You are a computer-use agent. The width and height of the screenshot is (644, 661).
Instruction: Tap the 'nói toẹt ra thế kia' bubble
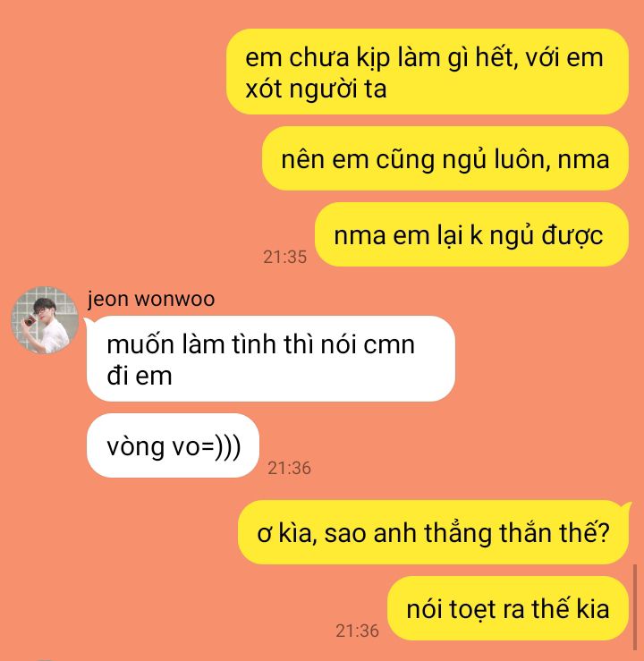[508, 608]
